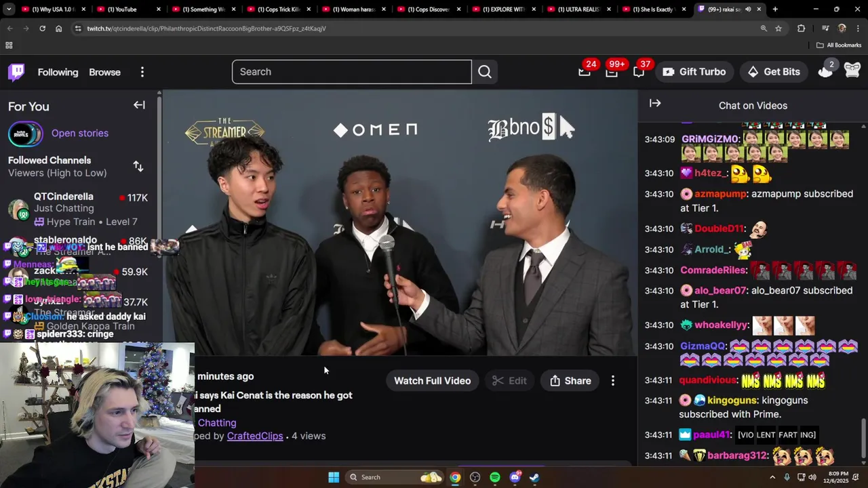The image size is (868, 488).
Task: Go to the Twitch home logo
Action: coord(16,72)
